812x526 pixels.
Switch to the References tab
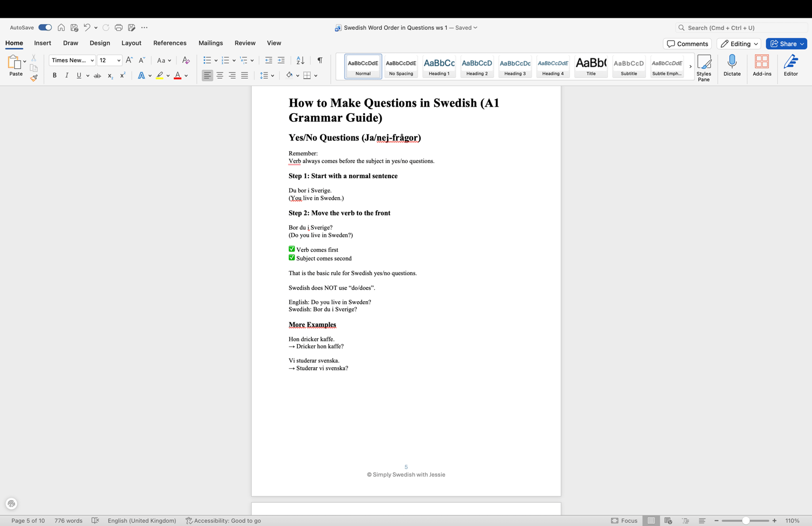coord(170,43)
